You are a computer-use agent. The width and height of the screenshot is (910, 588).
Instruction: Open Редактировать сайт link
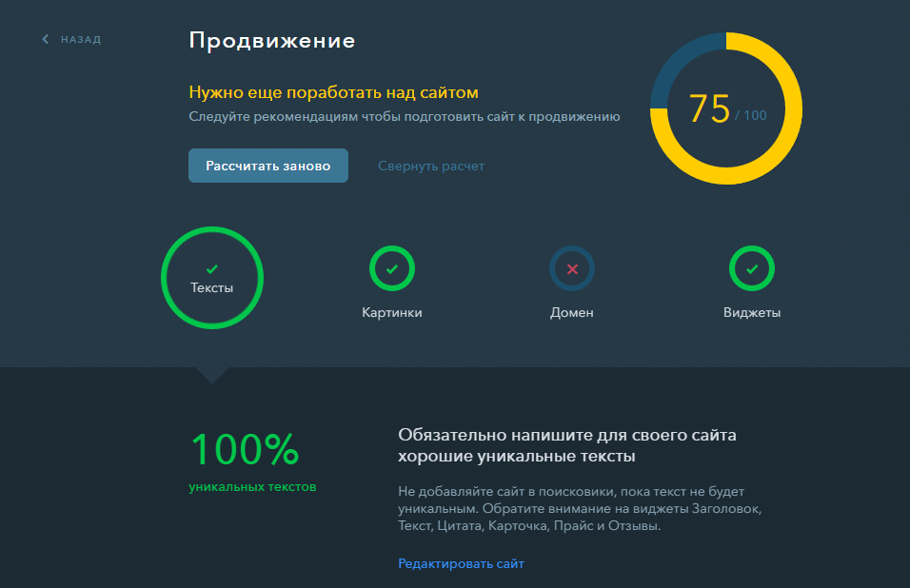tap(461, 563)
